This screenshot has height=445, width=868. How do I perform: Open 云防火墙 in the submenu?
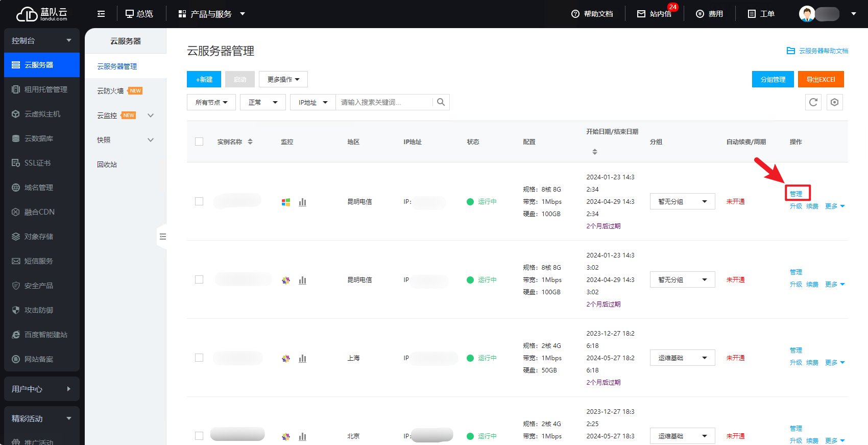[111, 91]
